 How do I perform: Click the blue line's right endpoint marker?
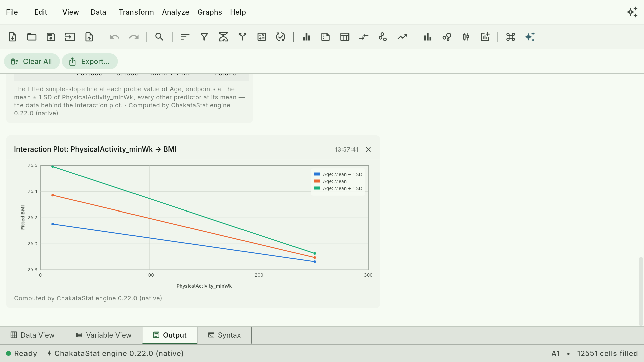[315, 262]
